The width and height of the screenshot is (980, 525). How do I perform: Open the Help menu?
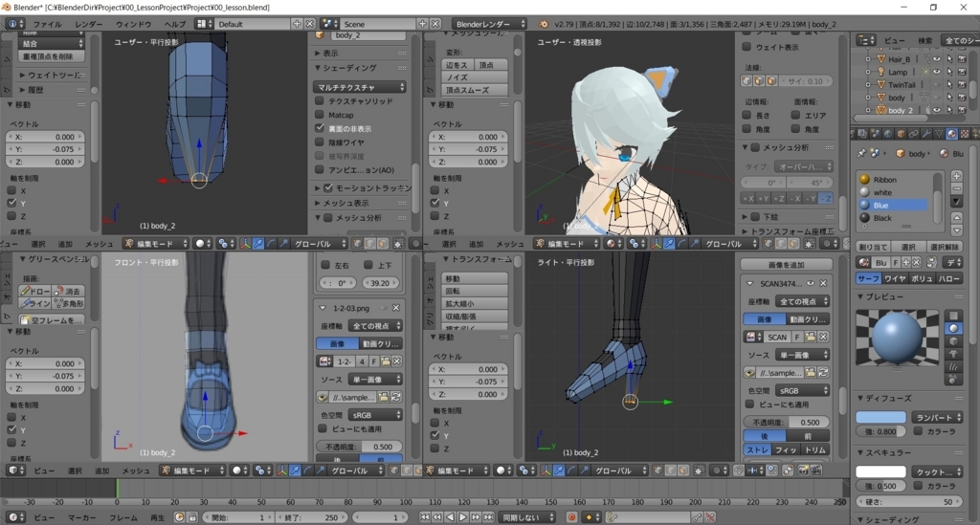tap(174, 24)
